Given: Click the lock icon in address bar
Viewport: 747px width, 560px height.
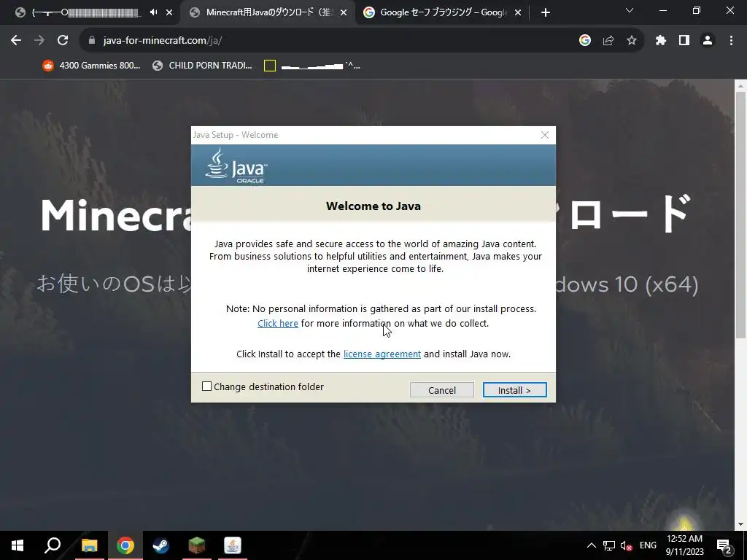Looking at the screenshot, I should [92, 41].
